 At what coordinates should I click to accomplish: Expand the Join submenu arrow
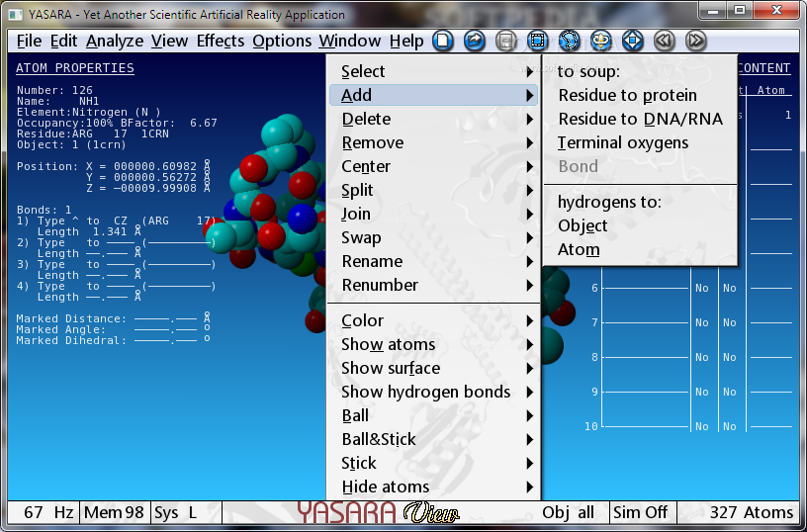click(x=530, y=214)
